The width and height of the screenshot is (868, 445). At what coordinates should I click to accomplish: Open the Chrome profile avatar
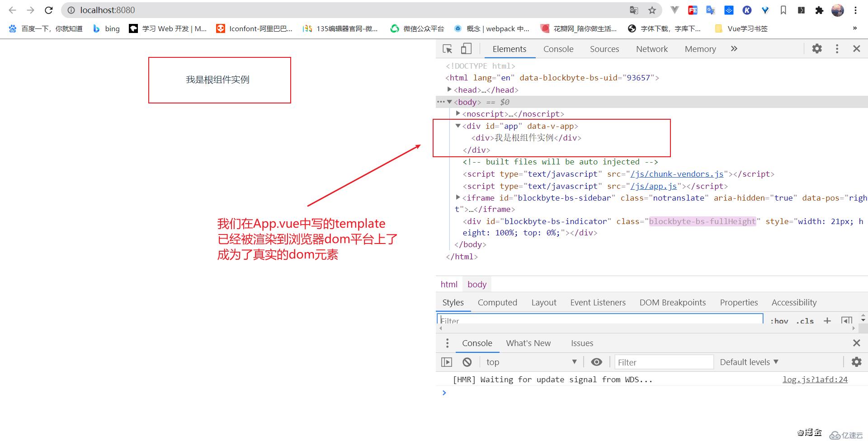838,10
